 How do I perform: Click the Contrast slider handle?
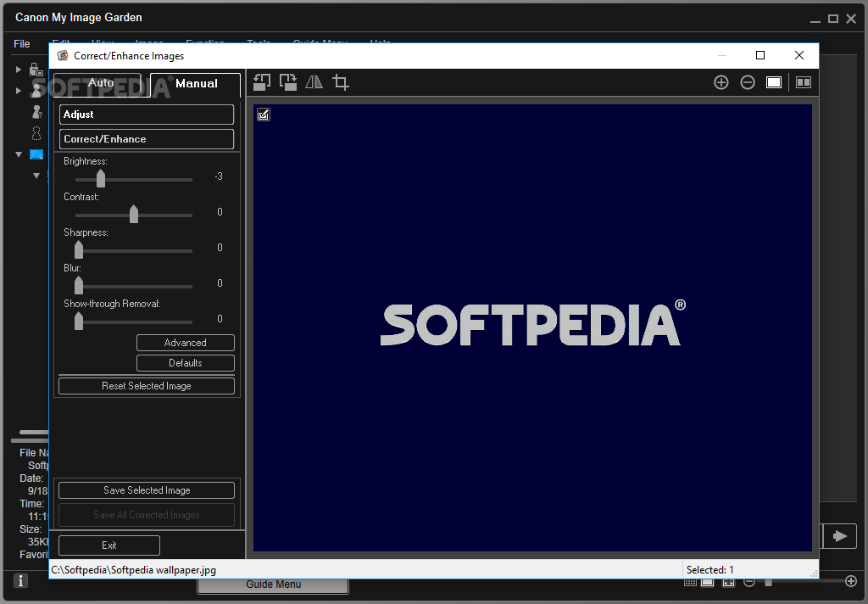tap(133, 214)
